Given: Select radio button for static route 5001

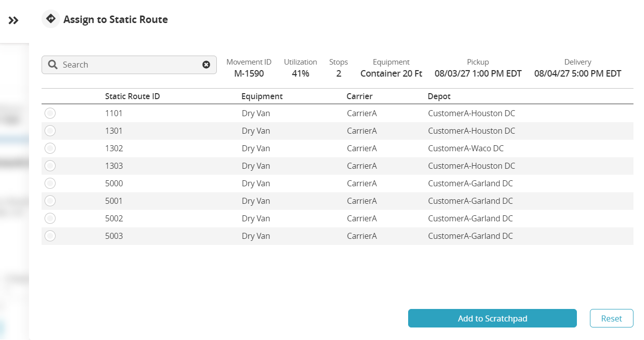Looking at the screenshot, I should 50,201.
